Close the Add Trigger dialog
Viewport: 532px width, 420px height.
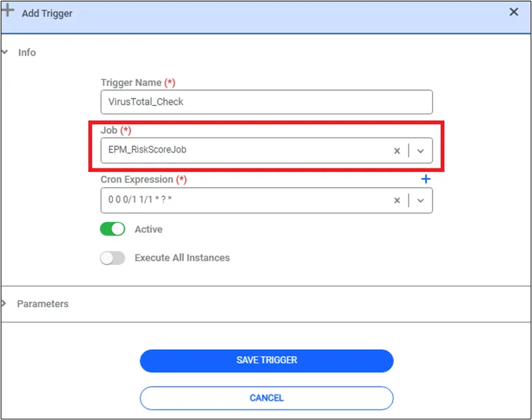pos(514,12)
